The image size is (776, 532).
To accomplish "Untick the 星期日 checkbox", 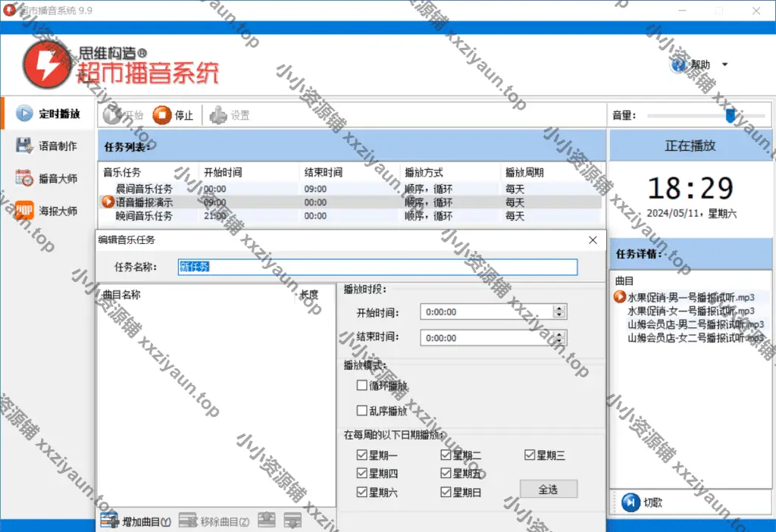I will click(x=446, y=493).
